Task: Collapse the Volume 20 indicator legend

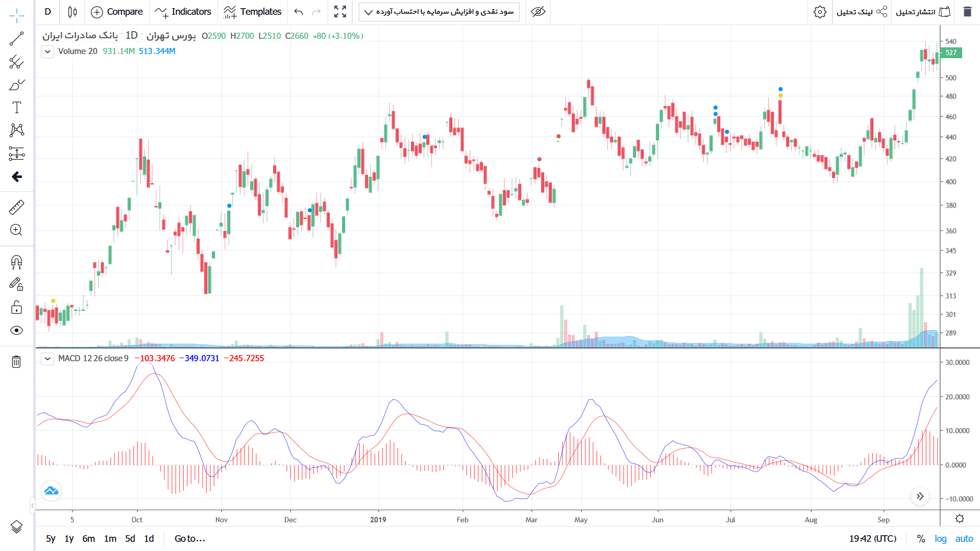Action: coord(47,52)
